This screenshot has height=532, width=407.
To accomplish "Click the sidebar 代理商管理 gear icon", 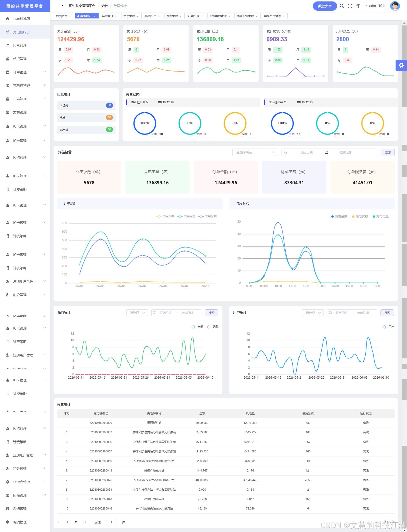I will pos(8,482).
